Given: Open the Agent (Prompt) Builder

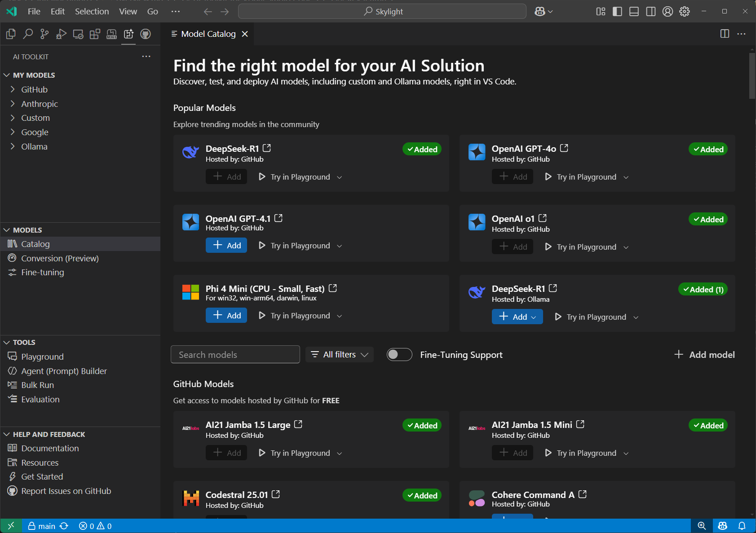Looking at the screenshot, I should [x=64, y=371].
